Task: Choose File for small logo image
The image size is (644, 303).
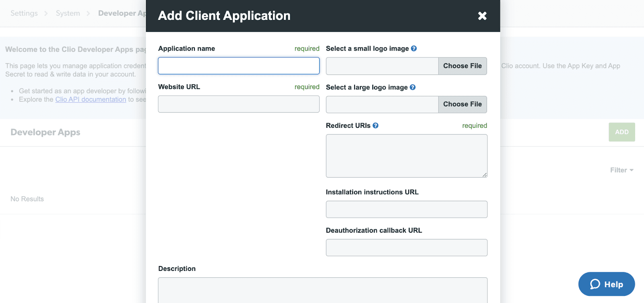Action: [x=462, y=66]
